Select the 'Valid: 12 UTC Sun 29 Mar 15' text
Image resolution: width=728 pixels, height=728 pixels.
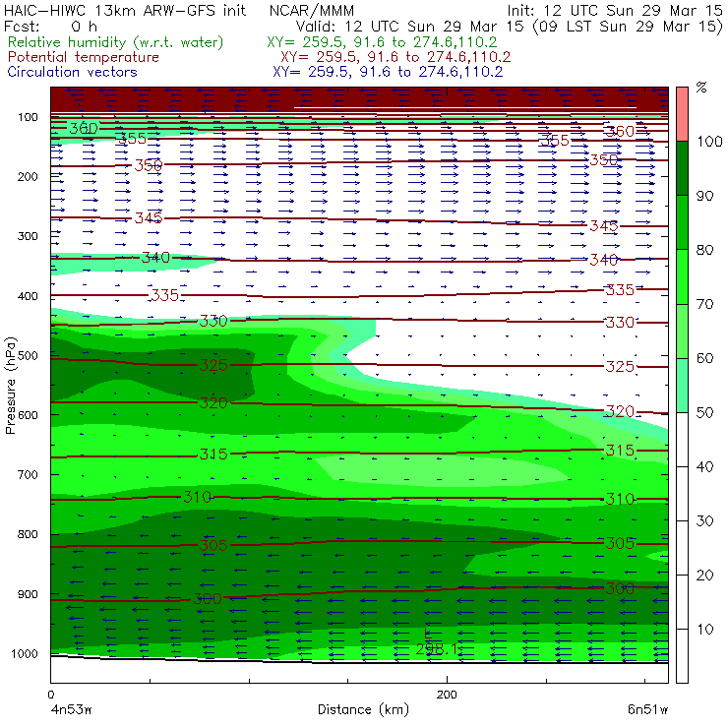(x=409, y=27)
